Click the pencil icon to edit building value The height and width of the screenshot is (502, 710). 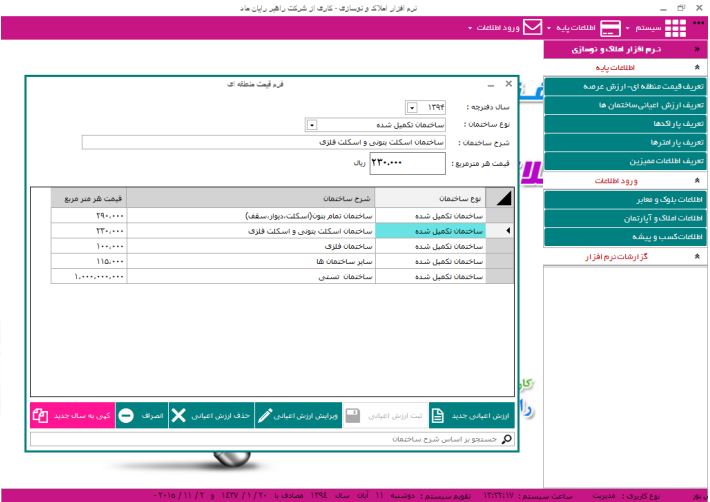(x=265, y=415)
